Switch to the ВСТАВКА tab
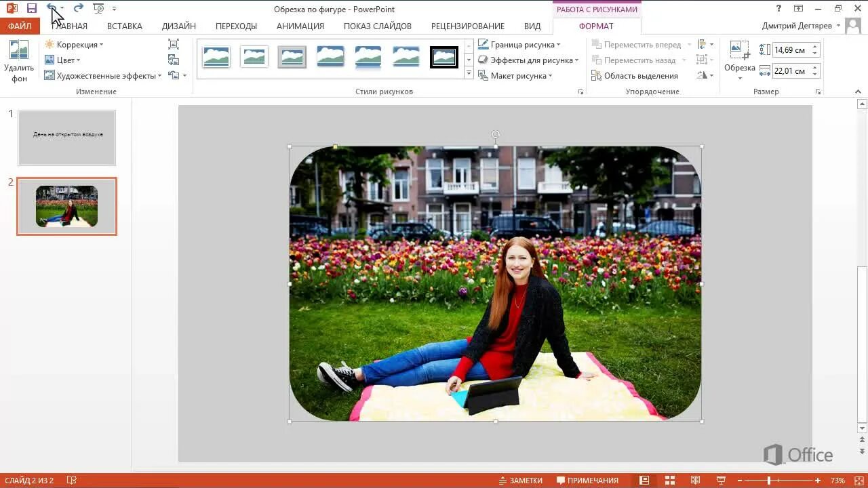Viewport: 868px width, 488px height. click(x=125, y=26)
